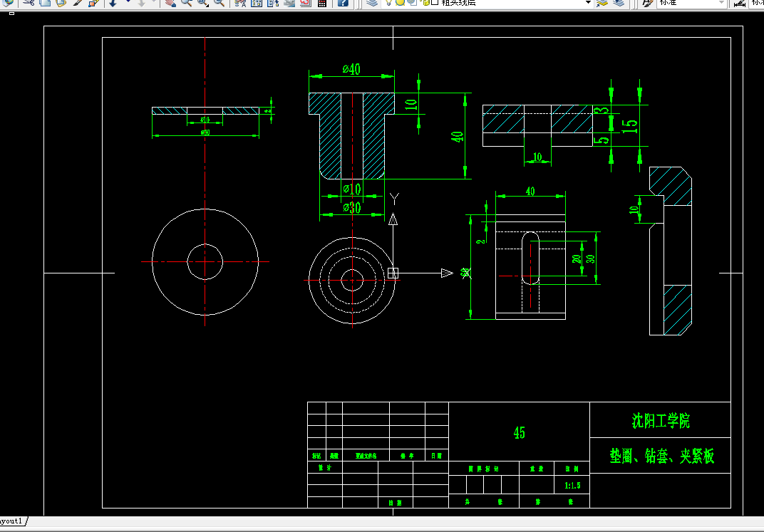Select the ø30 dimension under the drill bushing

[352, 208]
